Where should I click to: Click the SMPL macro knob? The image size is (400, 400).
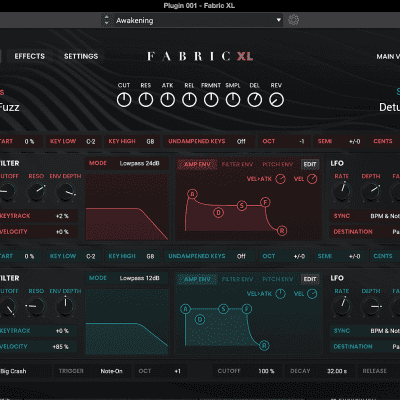233,100
